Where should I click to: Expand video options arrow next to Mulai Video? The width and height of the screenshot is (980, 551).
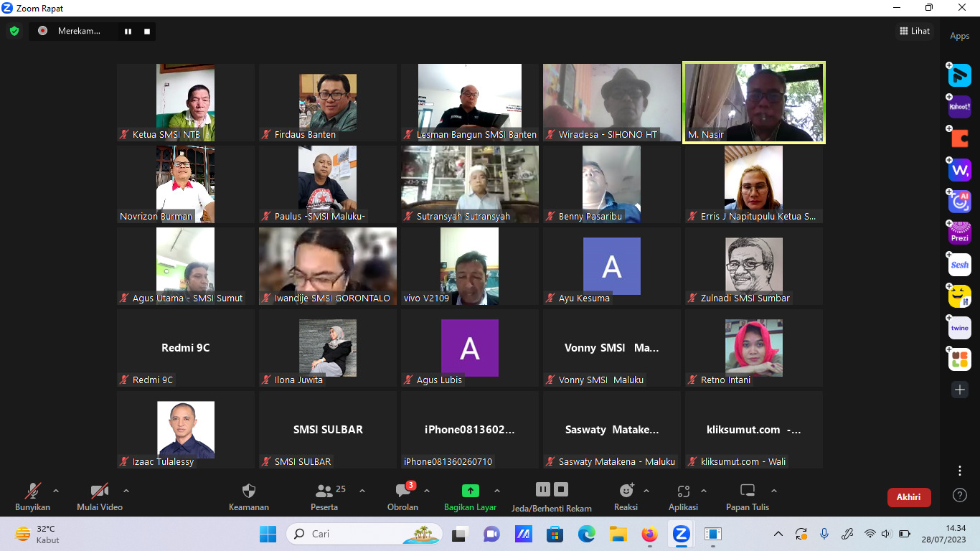click(x=126, y=491)
